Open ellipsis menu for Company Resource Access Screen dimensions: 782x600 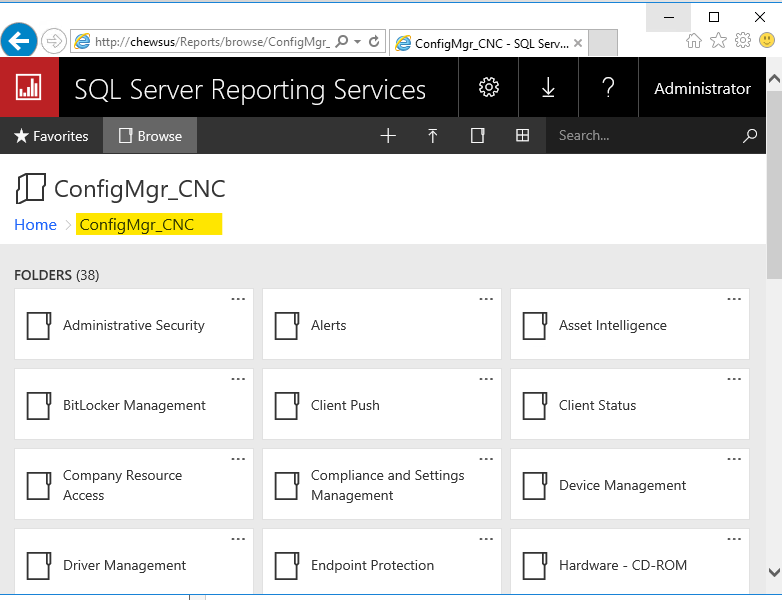238,459
